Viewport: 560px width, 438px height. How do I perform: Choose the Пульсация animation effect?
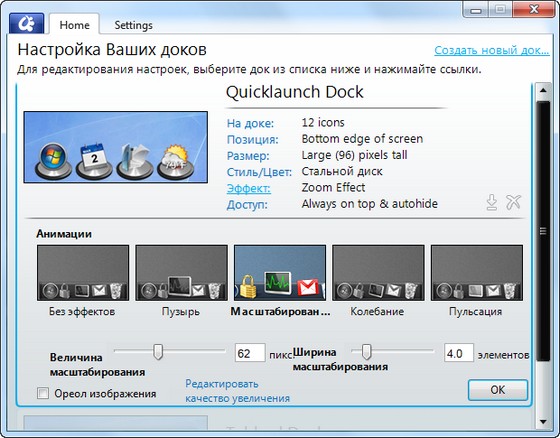[477, 273]
